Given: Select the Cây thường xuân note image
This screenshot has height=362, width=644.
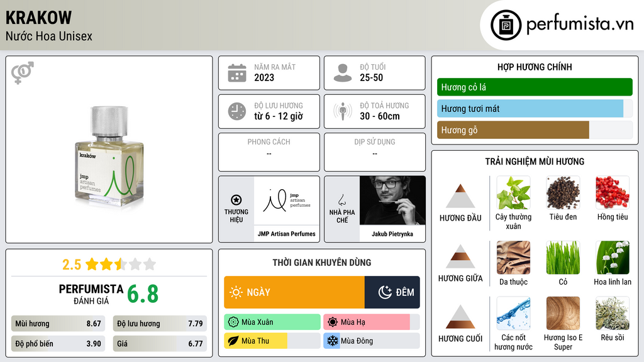Looking at the screenshot, I should coord(513,193).
